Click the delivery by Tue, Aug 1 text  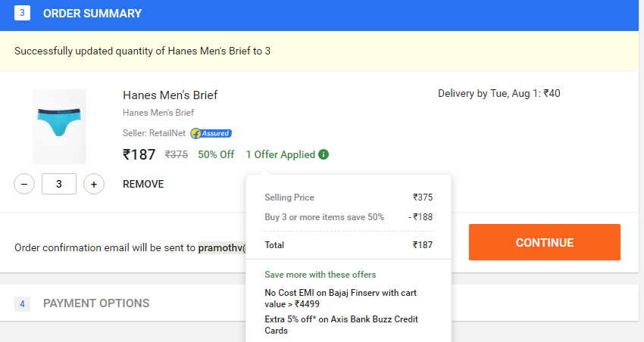point(499,94)
